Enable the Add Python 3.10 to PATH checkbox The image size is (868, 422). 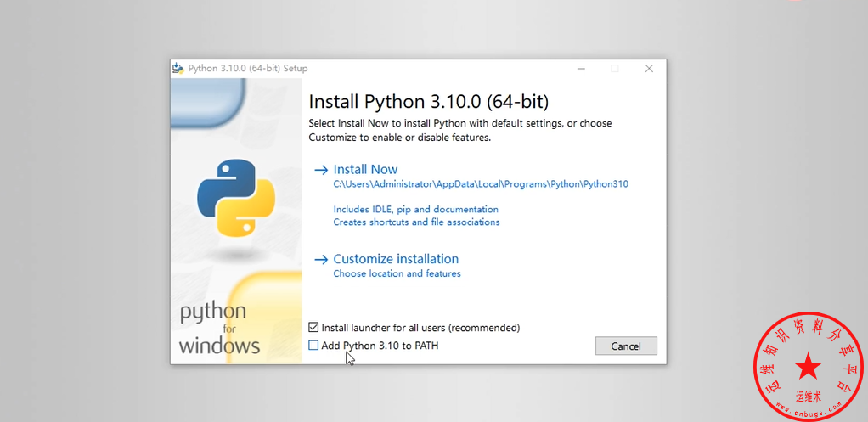[314, 346]
